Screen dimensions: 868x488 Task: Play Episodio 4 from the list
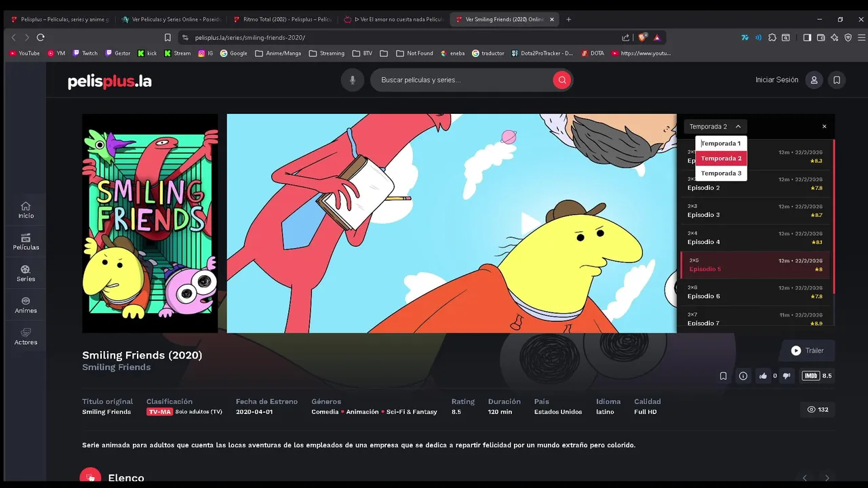755,238
